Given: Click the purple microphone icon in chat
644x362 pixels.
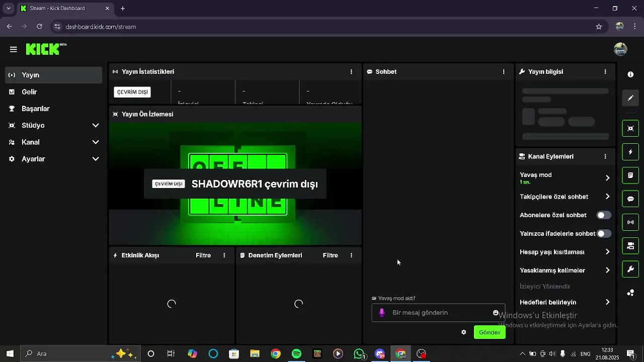Looking at the screenshot, I should click(382, 313).
